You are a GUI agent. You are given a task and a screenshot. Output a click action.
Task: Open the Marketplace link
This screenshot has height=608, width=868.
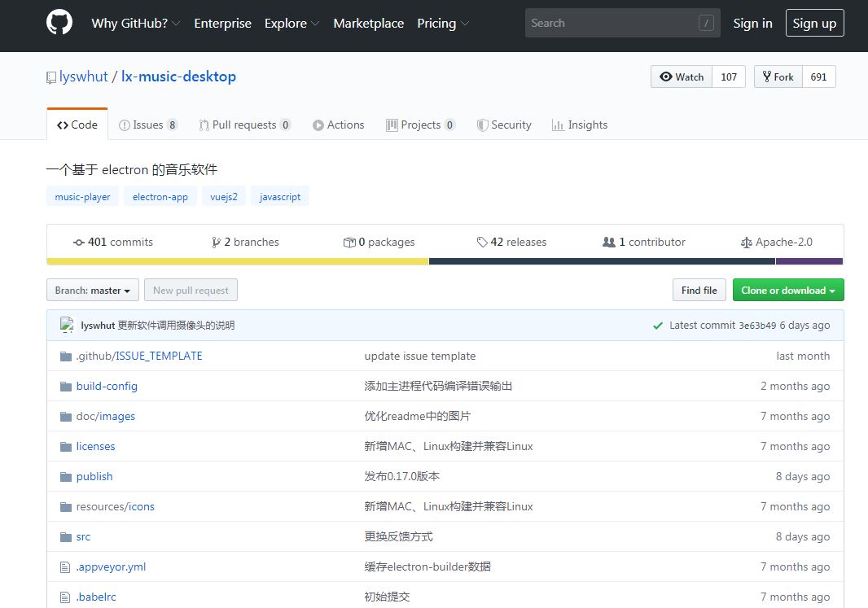[x=368, y=24]
